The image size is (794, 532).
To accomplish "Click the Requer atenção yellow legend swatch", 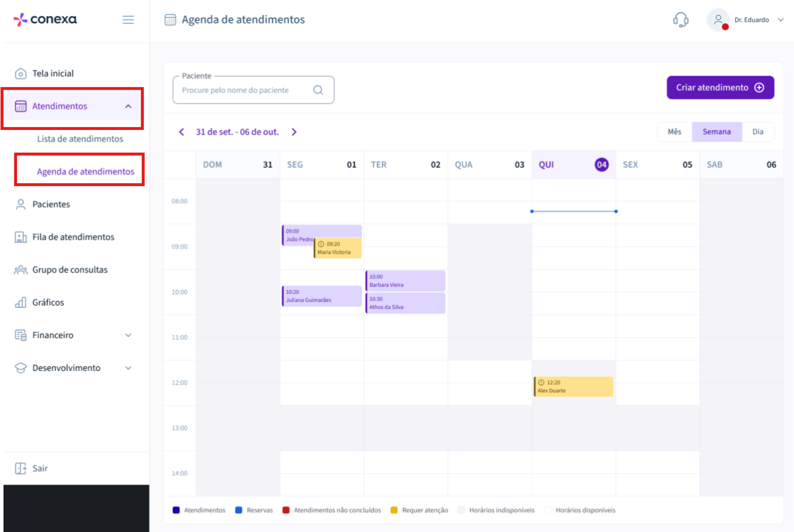I will 394,510.
